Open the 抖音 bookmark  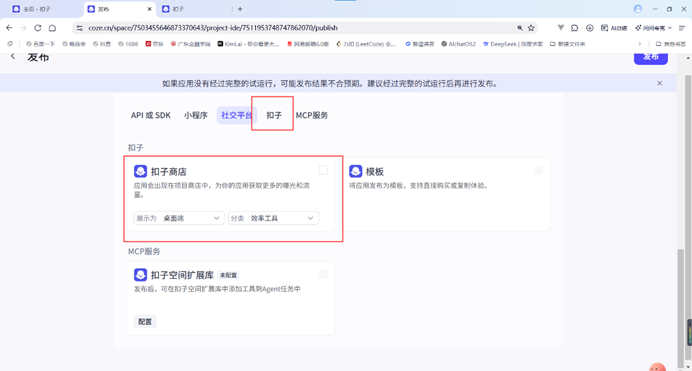tap(102, 44)
